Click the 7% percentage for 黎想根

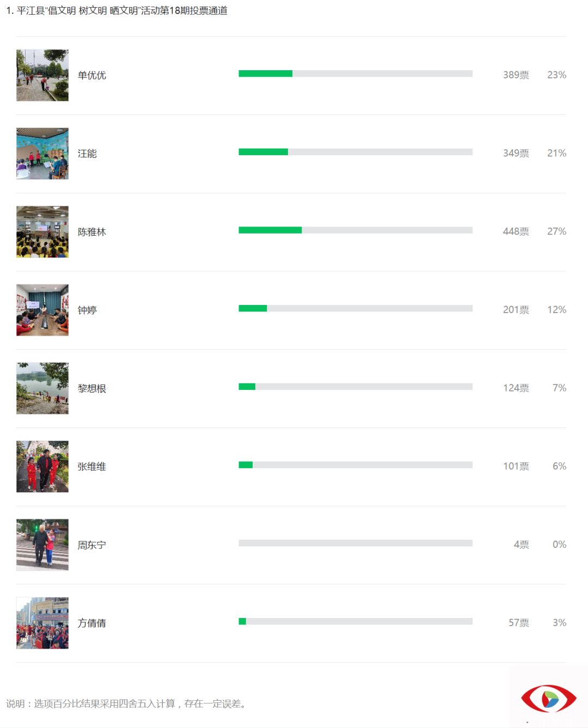coord(559,388)
